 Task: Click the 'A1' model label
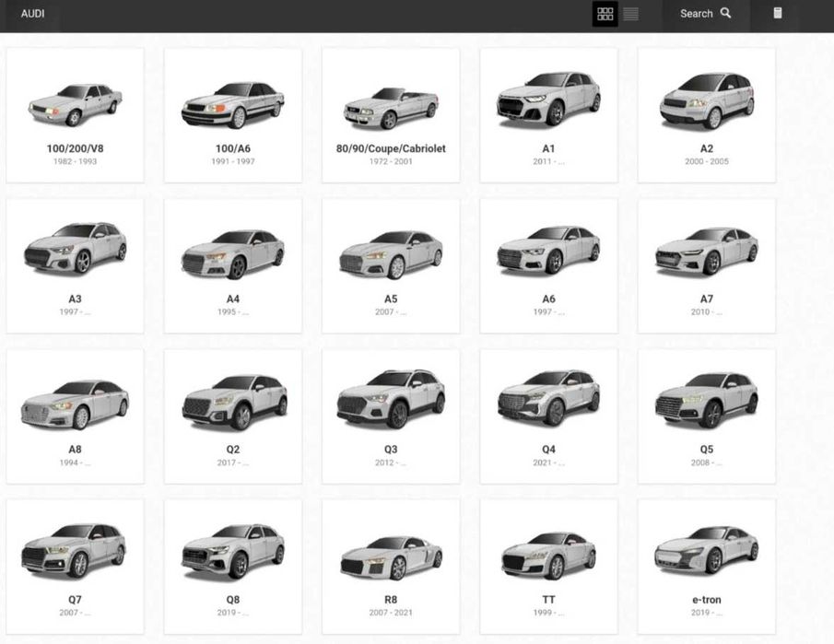[x=548, y=148]
